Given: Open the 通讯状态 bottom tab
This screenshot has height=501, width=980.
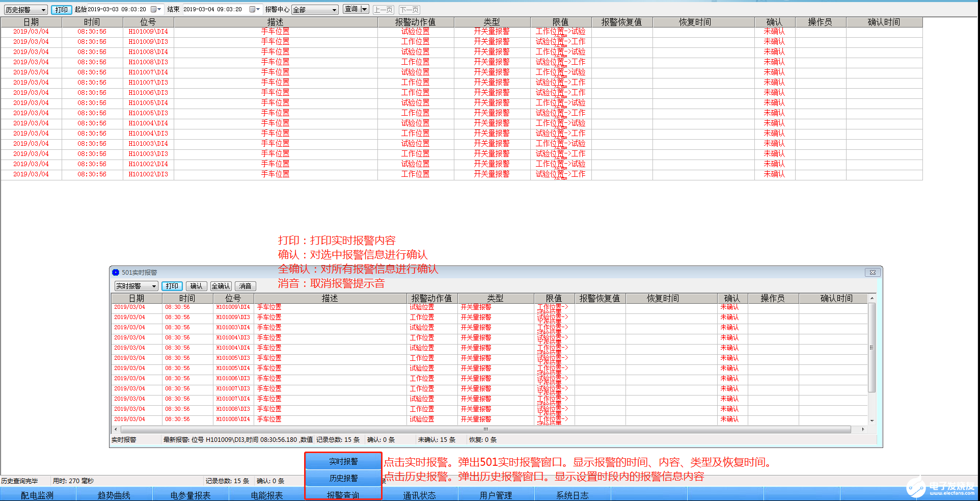Looking at the screenshot, I should 420,495.
